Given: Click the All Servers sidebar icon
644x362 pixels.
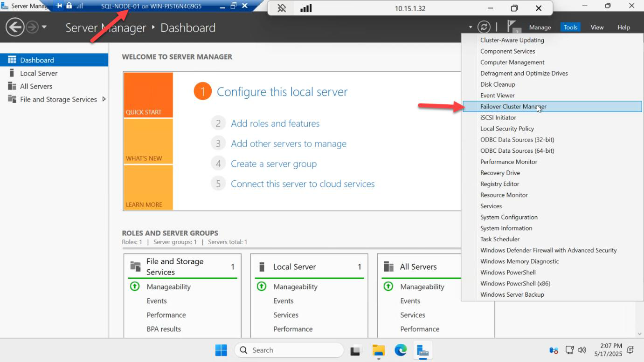Looking at the screenshot, I should point(12,86).
